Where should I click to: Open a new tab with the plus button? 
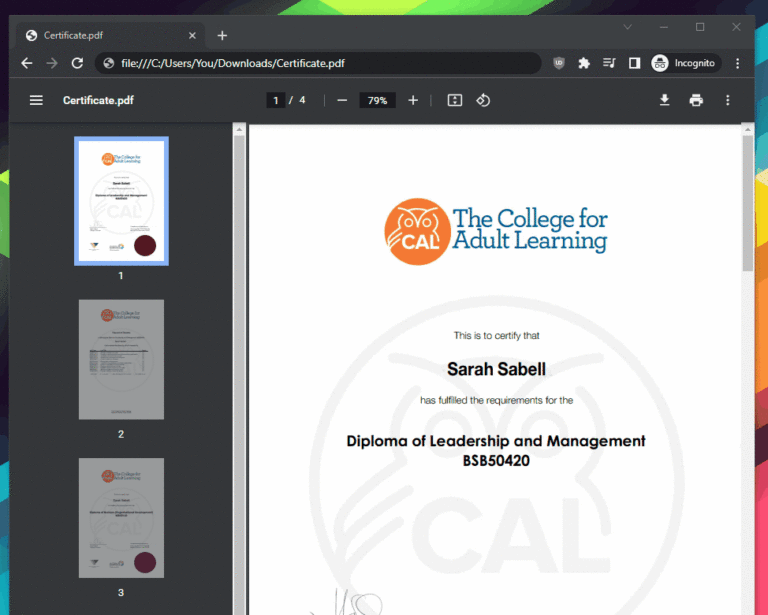click(x=222, y=35)
